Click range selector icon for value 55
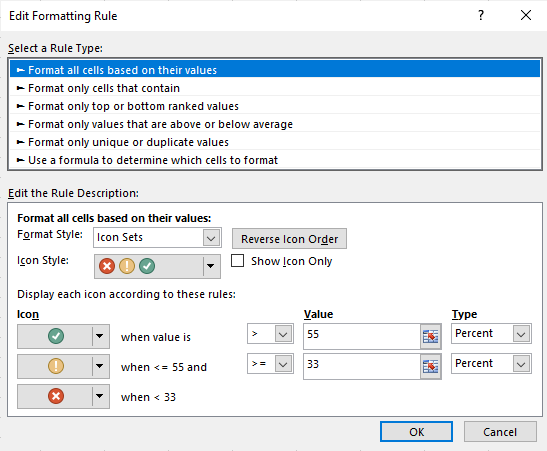The width and height of the screenshot is (547, 451). (430, 337)
